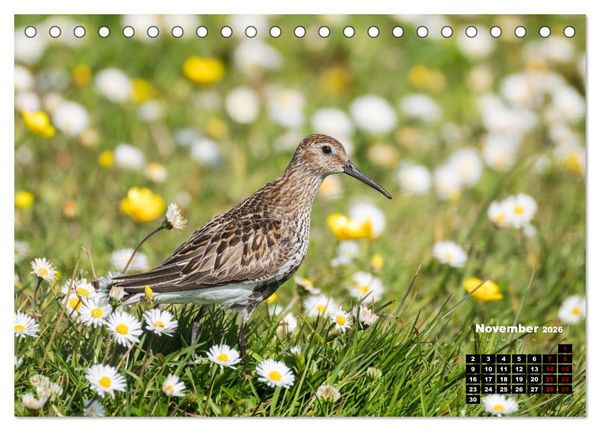Select date 9 in the calendar grid
The height and width of the screenshot is (431, 600).
pyautogui.click(x=473, y=369)
